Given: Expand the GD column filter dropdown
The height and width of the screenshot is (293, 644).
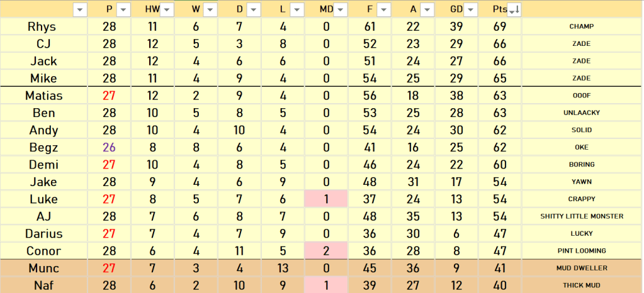Looking at the screenshot, I should click(471, 9).
